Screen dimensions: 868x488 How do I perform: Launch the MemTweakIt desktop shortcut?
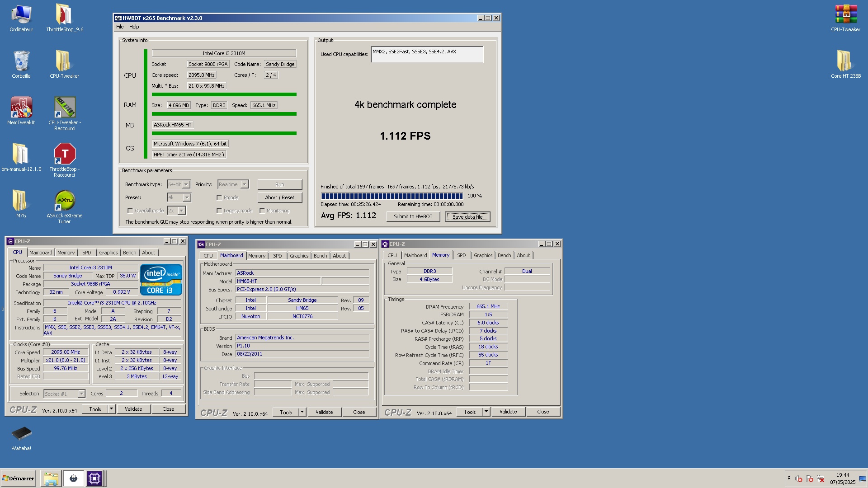(x=21, y=111)
